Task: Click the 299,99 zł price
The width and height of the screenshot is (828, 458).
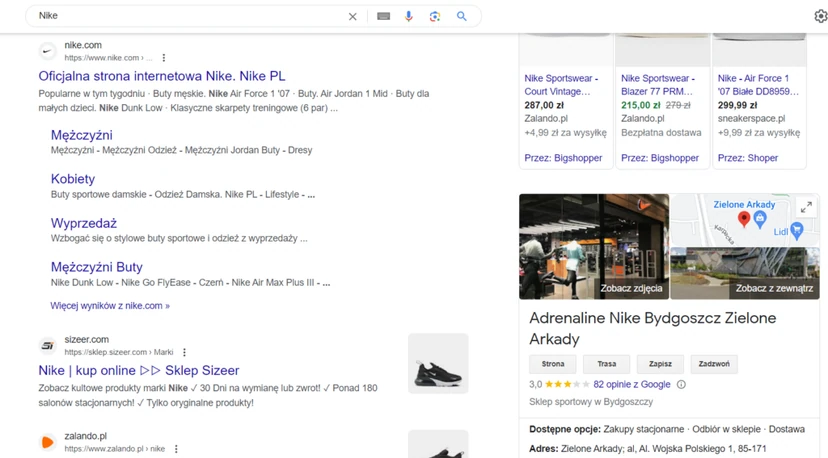Action: pyautogui.click(x=737, y=105)
